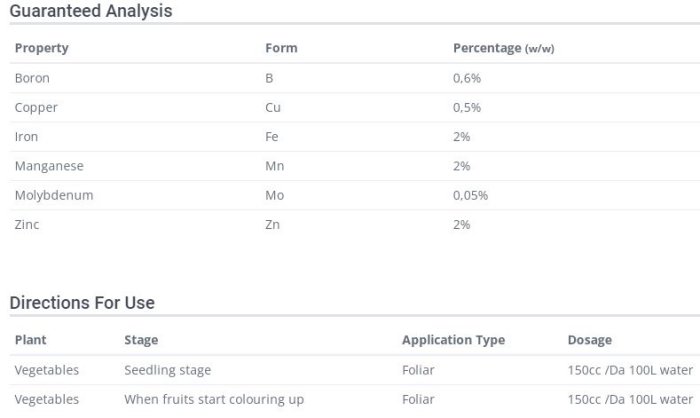Select 'When fruits start colouring up' cell
The height and width of the screenshot is (418, 700).
pos(214,399)
